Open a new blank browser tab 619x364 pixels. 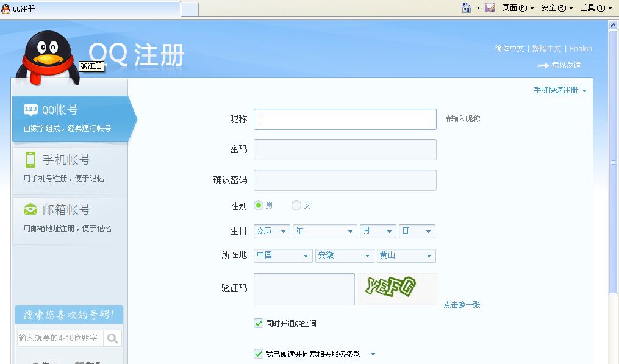pos(190,9)
